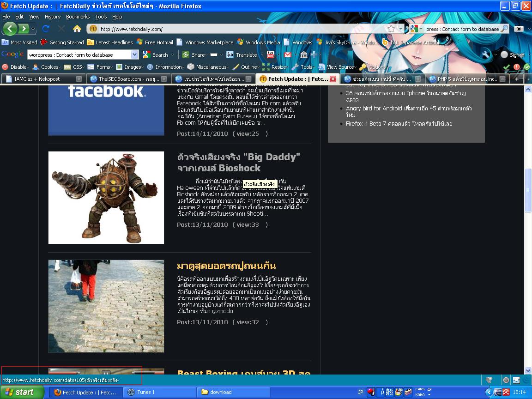Open the Free Hotmail bookmark
This screenshot has width=532, height=399.
click(x=155, y=42)
